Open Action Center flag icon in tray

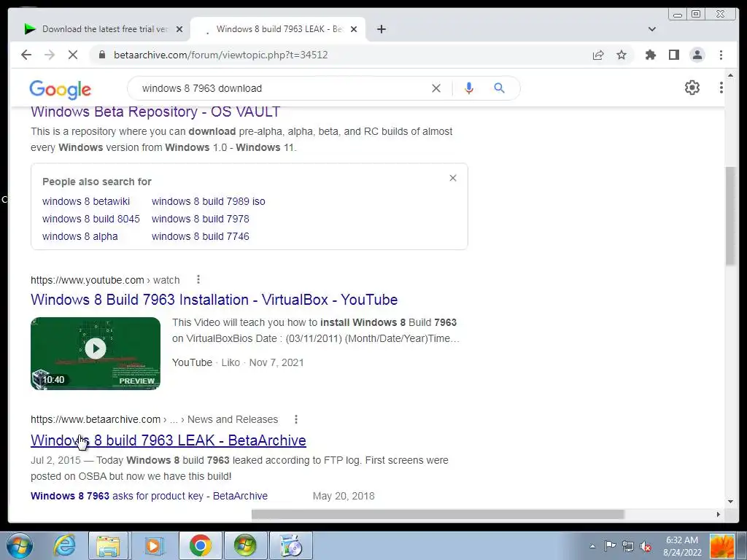click(610, 546)
